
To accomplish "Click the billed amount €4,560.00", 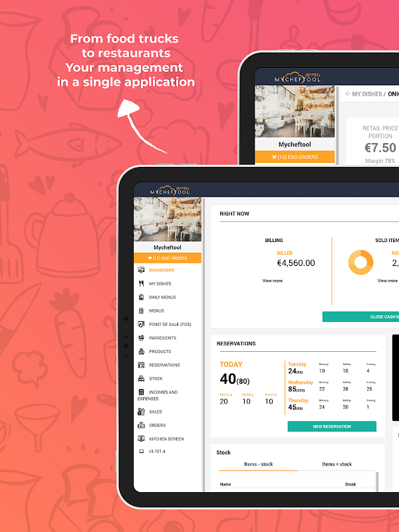I will coord(296,263).
